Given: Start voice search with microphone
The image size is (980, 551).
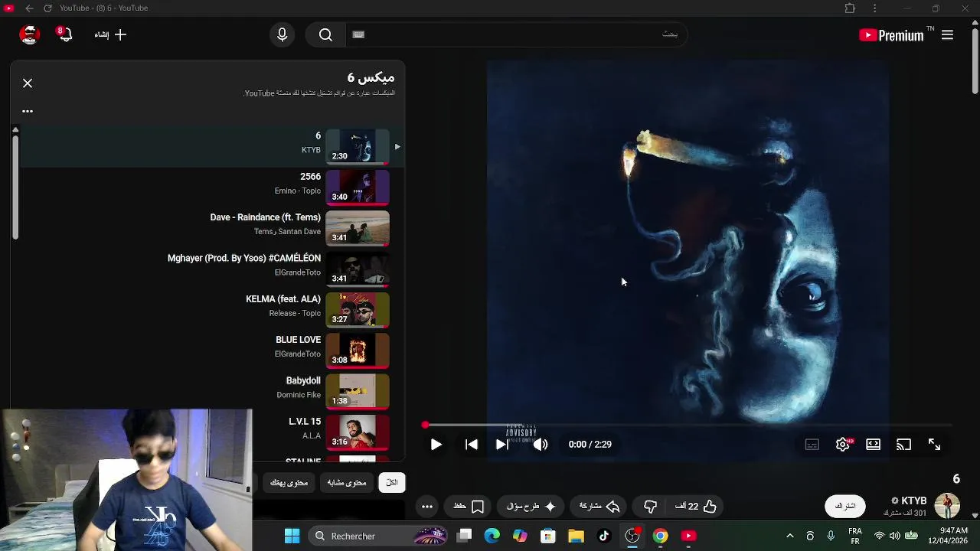Looking at the screenshot, I should click(282, 34).
